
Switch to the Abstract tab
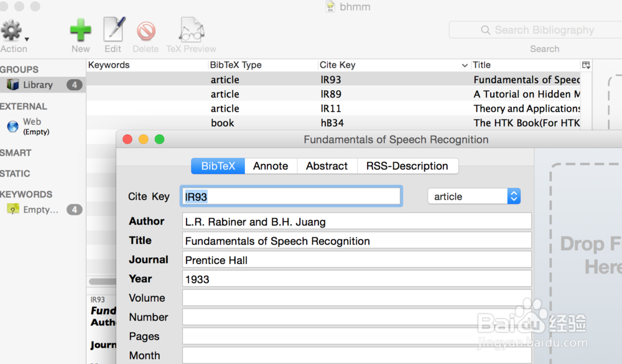click(x=327, y=166)
